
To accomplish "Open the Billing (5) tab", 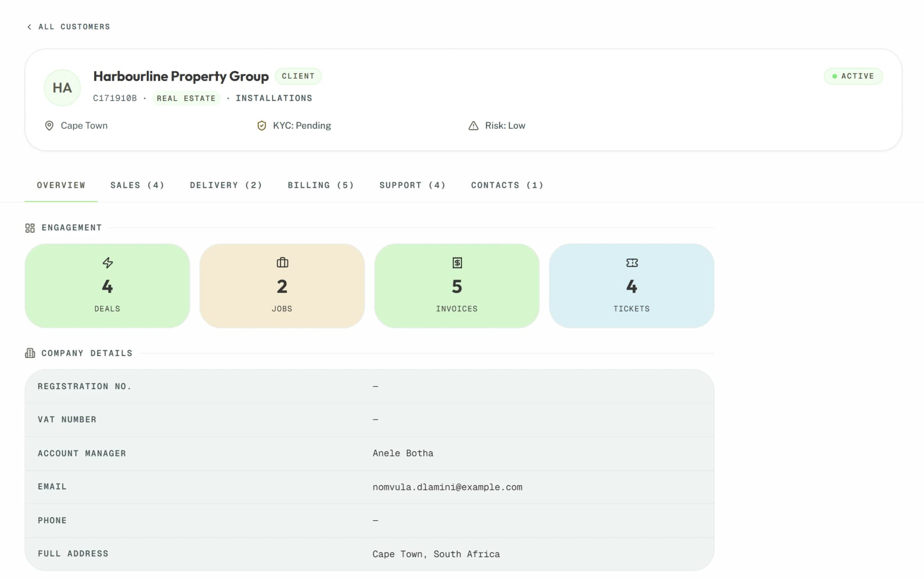I will [321, 185].
